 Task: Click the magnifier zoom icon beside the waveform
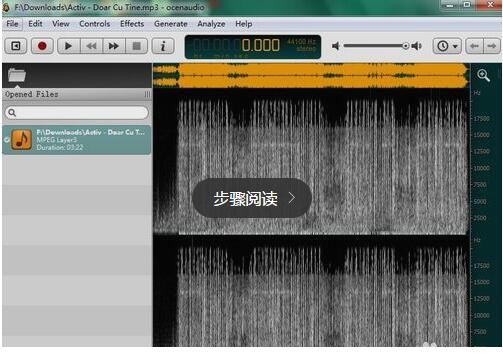[483, 75]
